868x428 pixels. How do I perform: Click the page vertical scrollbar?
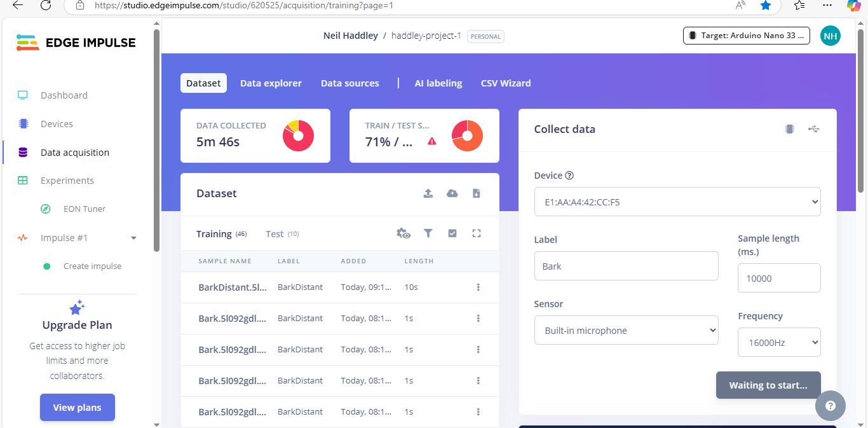click(862, 110)
